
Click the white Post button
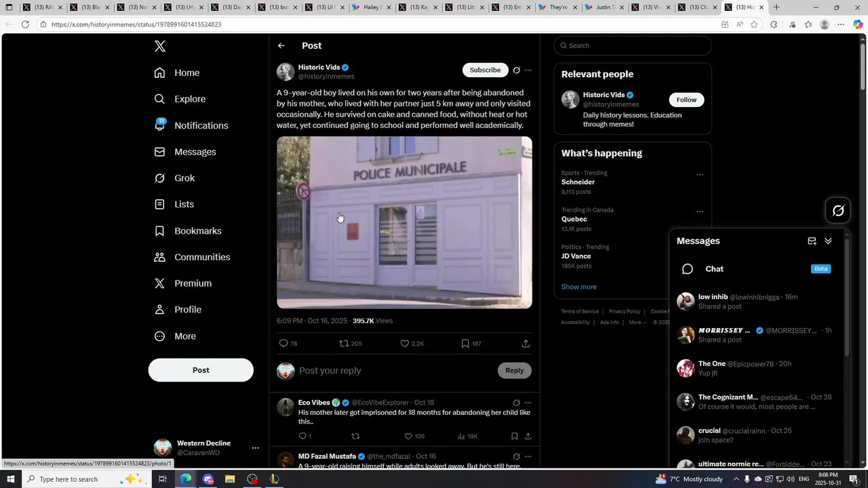(x=201, y=370)
